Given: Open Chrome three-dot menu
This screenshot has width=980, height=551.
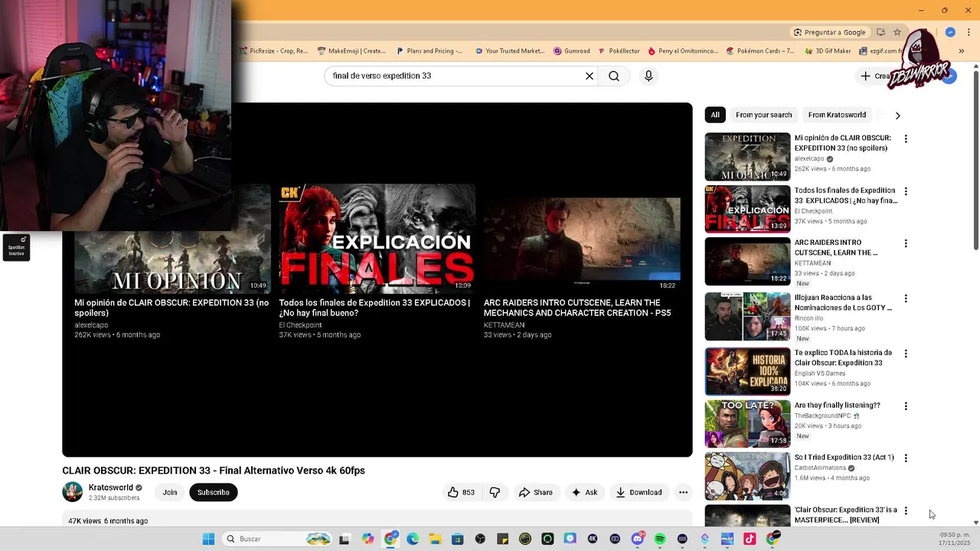Looking at the screenshot, I should (969, 32).
